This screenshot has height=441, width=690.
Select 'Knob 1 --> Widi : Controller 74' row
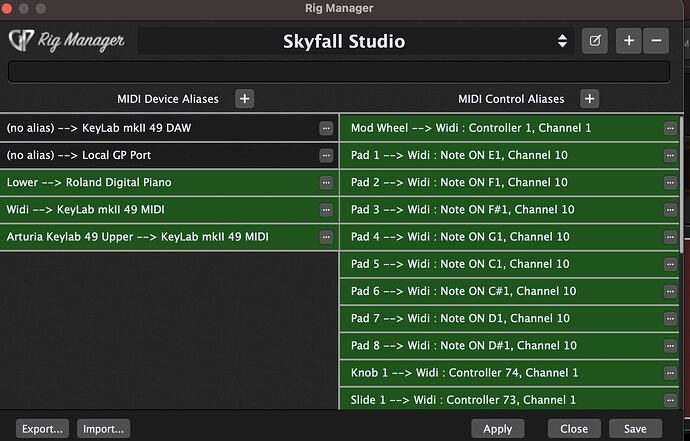(510, 373)
